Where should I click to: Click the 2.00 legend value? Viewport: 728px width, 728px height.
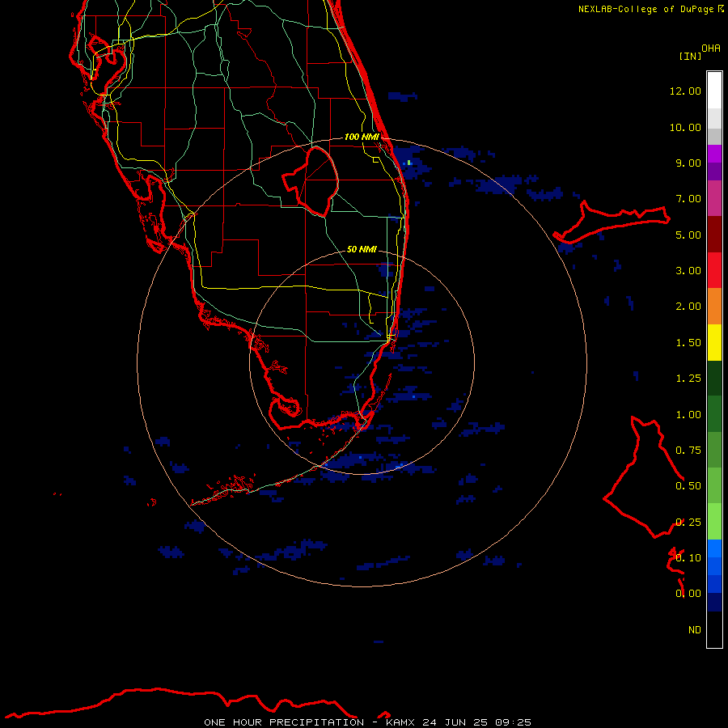(x=688, y=307)
